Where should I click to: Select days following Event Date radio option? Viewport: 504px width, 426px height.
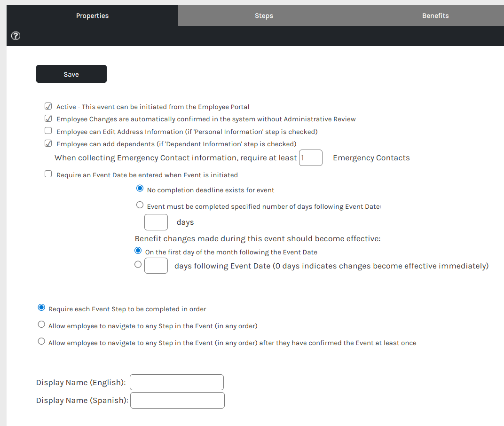coord(138,264)
